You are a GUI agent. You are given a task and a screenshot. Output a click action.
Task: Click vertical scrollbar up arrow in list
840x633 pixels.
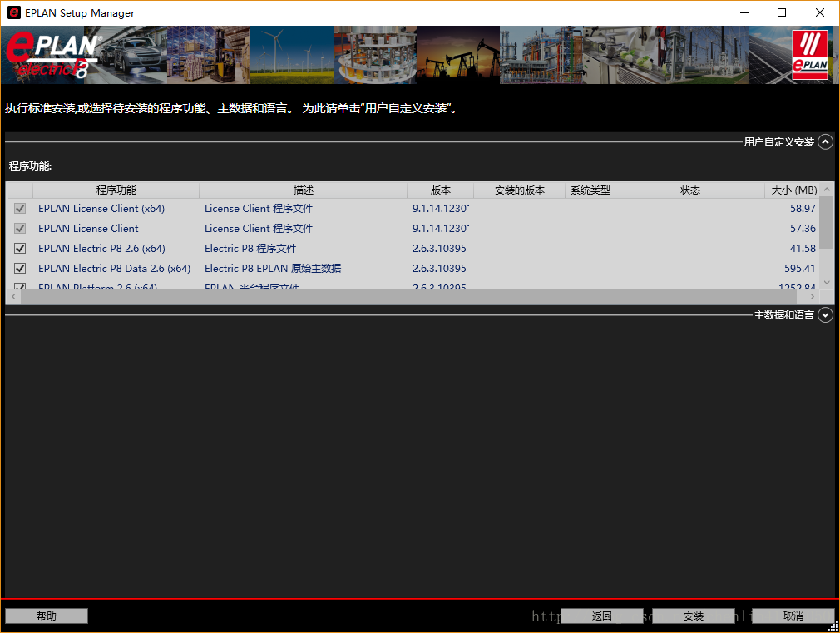pos(828,189)
